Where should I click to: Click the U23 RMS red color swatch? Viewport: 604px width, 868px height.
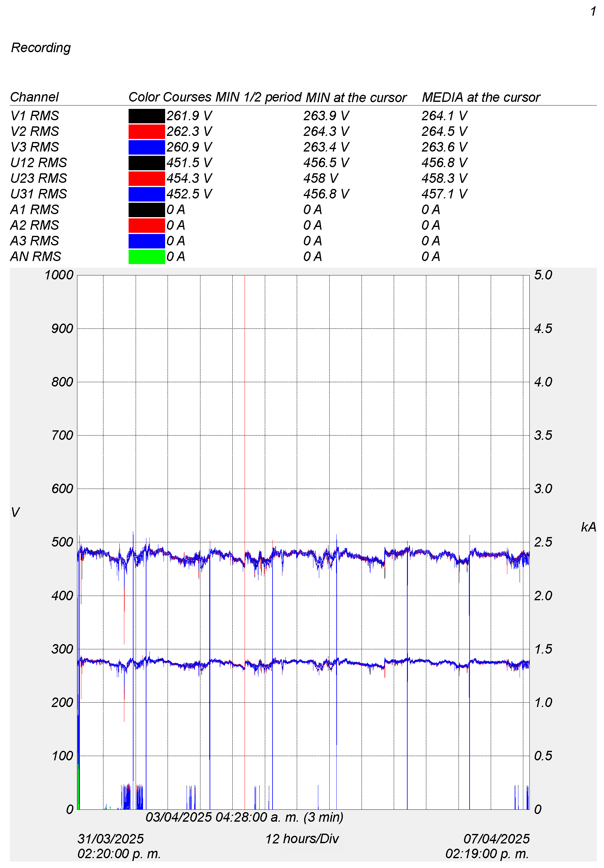(146, 179)
